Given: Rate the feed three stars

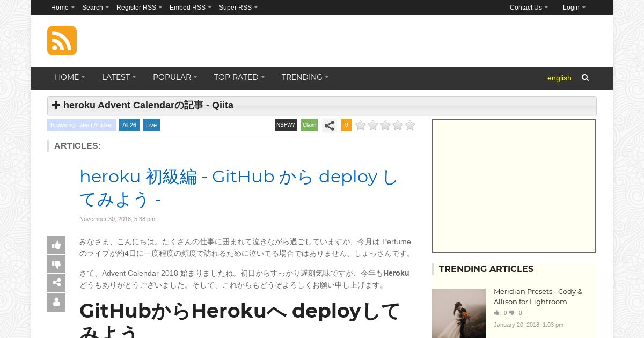Looking at the screenshot, I should (385, 126).
